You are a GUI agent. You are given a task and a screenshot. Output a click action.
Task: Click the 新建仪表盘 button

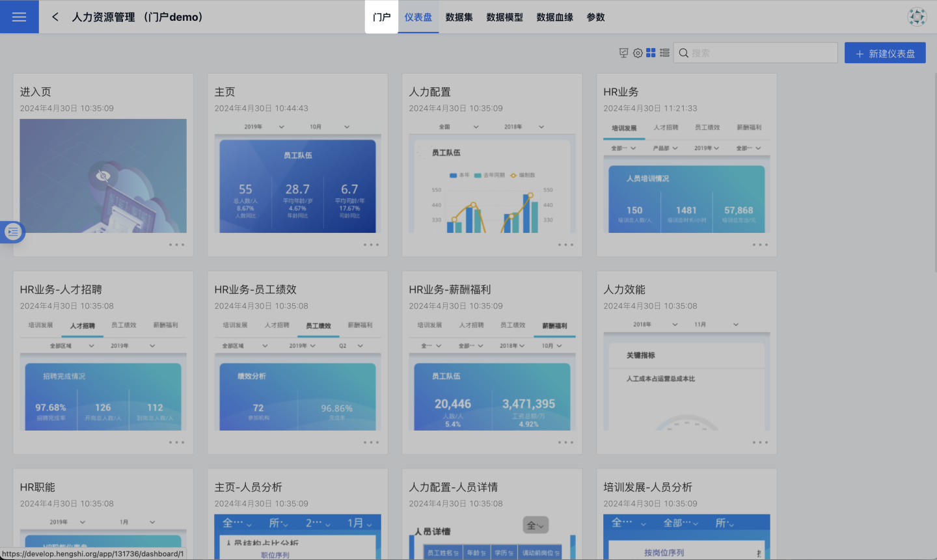tap(885, 53)
